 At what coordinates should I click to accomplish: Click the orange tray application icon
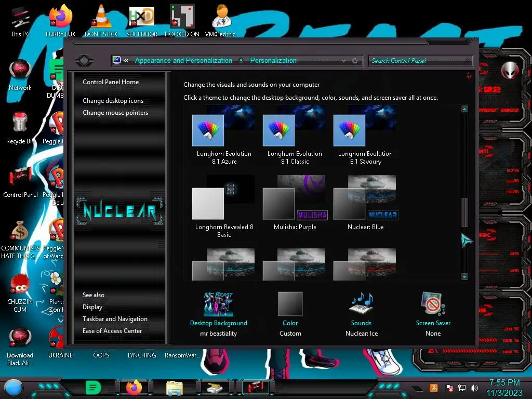(x=434, y=388)
